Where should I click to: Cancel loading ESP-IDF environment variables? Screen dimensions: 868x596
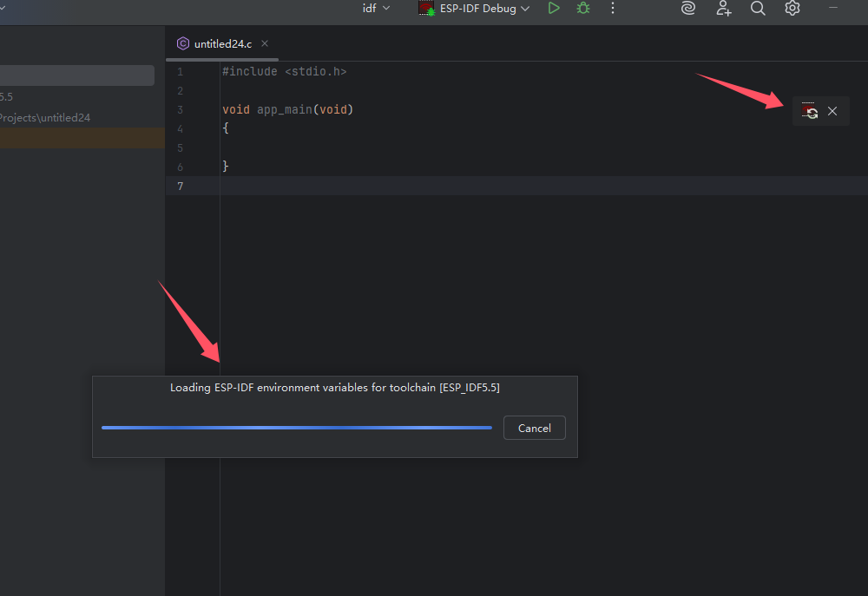(534, 428)
